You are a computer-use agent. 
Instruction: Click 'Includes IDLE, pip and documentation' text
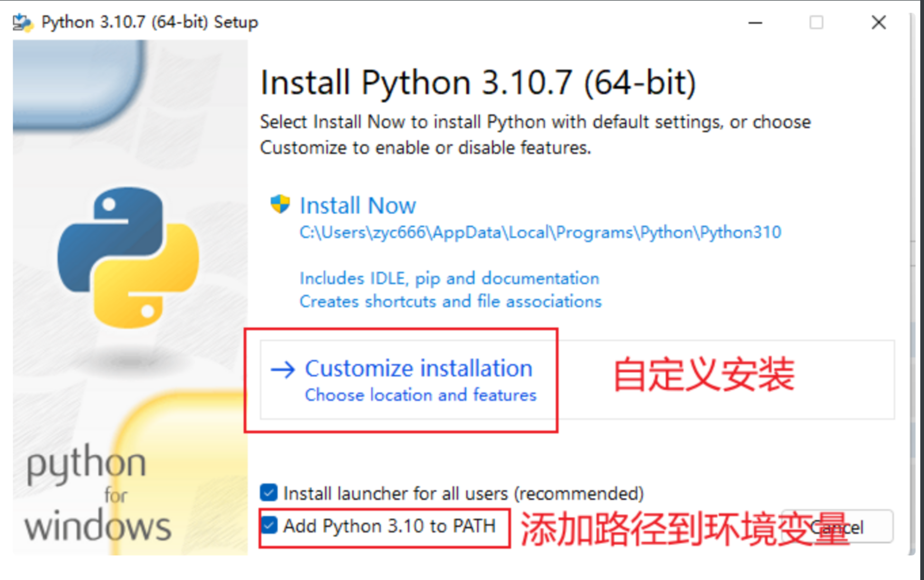(x=449, y=278)
